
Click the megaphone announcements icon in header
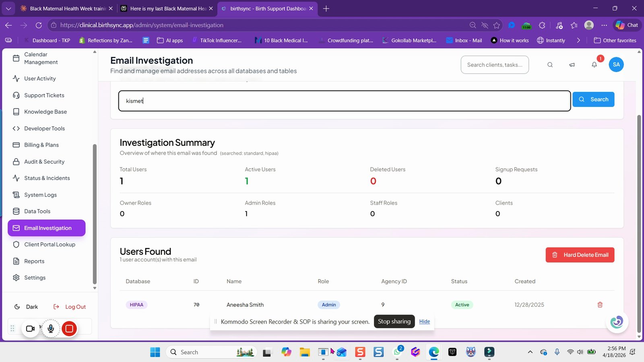(x=572, y=65)
